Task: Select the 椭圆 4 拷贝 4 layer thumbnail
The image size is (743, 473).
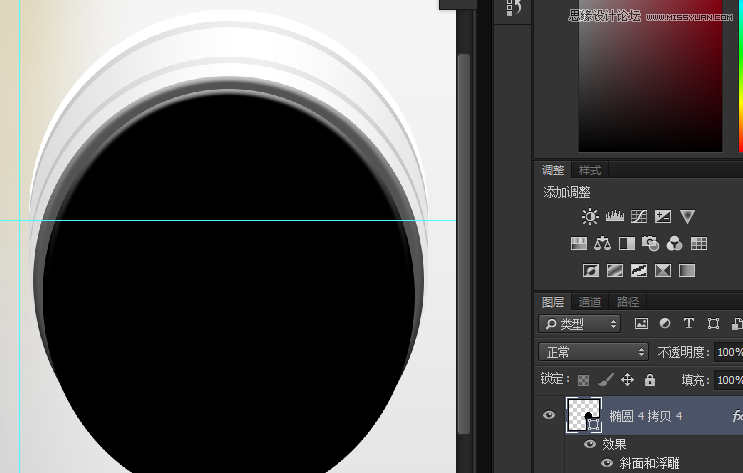Action: (584, 415)
